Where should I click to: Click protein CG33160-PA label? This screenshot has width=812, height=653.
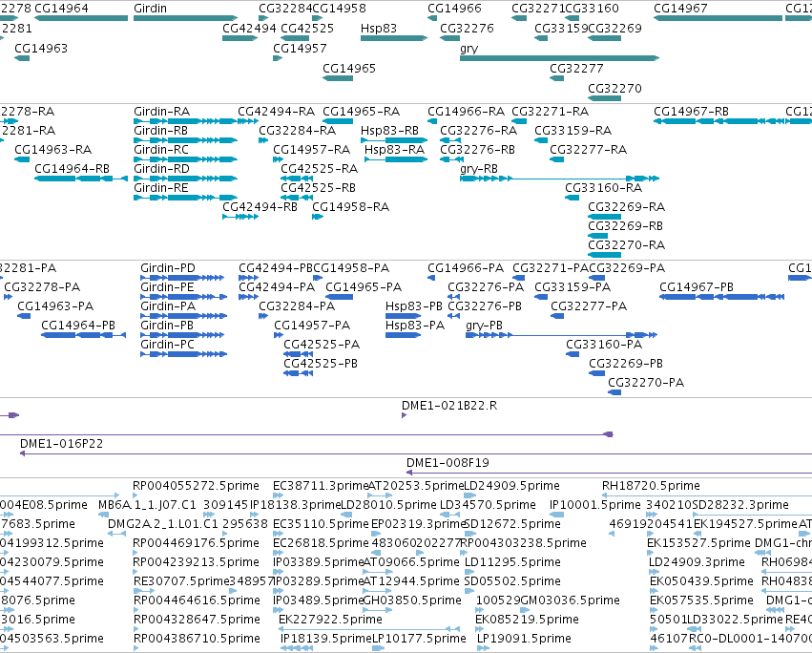(604, 345)
